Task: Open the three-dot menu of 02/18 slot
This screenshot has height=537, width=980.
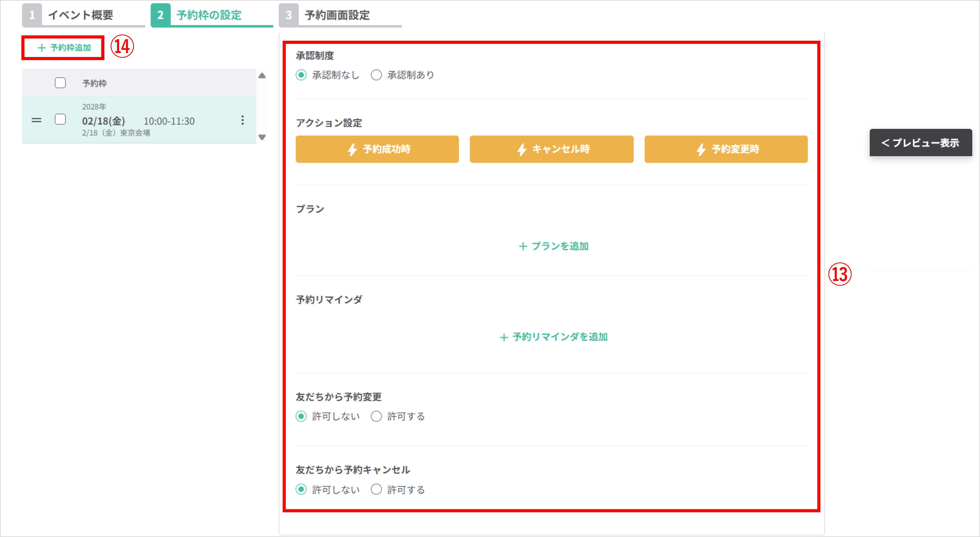Action: 242,120
